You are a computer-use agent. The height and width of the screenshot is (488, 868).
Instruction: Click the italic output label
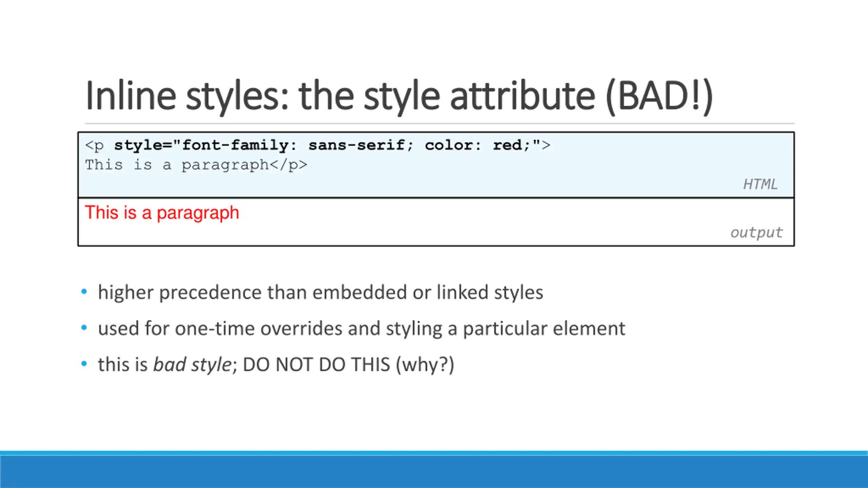pos(756,232)
